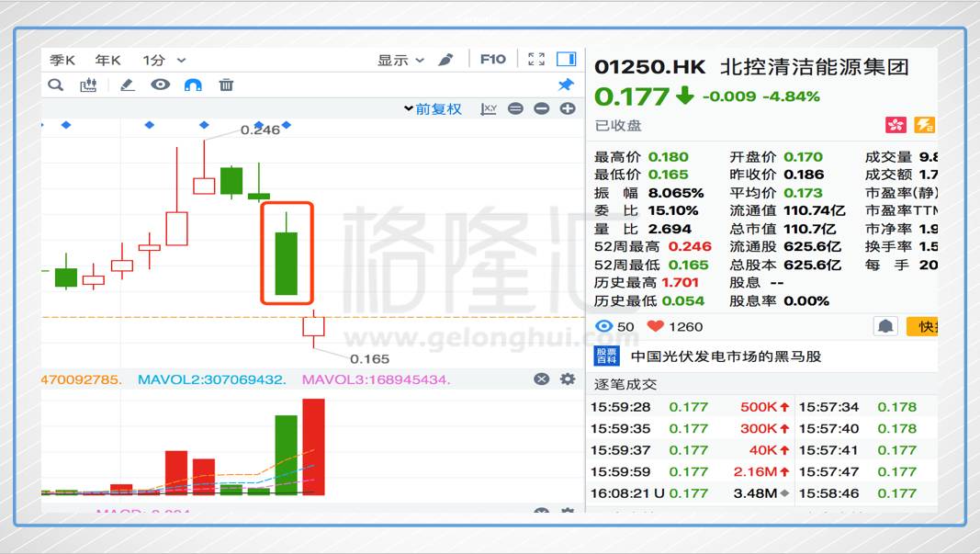The image size is (980, 554).
Task: Click the orange lightning bolt icon
Action: coord(924,124)
